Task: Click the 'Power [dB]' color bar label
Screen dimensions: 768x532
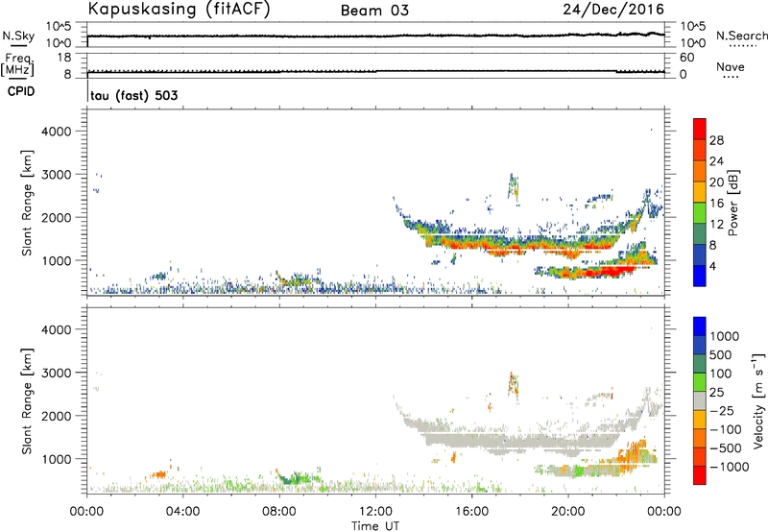Action: 732,203
